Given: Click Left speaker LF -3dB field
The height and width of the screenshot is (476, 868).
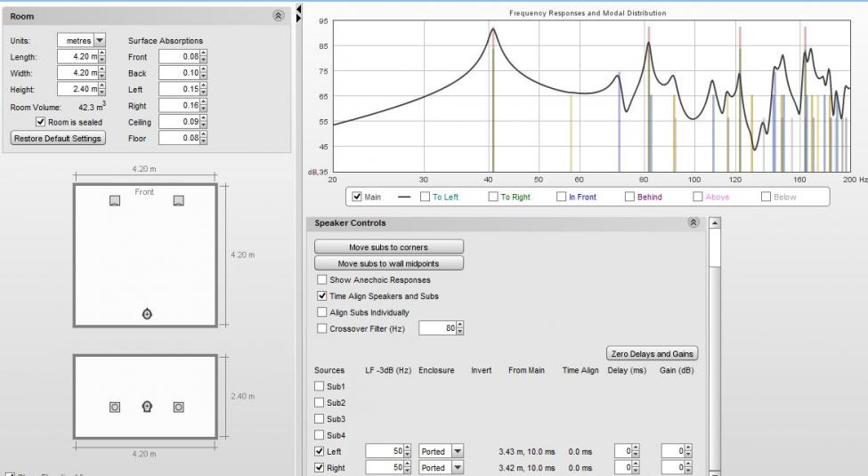Looking at the screenshot, I should tap(385, 451).
